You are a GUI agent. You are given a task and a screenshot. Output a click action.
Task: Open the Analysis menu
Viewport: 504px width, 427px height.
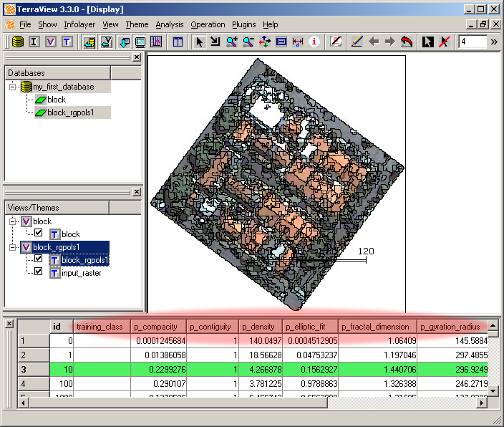(x=169, y=24)
